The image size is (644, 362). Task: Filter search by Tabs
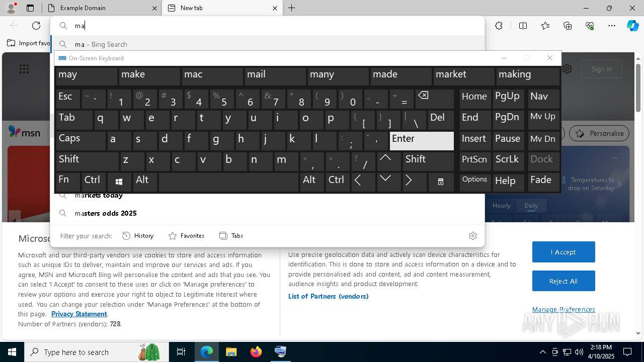231,236
